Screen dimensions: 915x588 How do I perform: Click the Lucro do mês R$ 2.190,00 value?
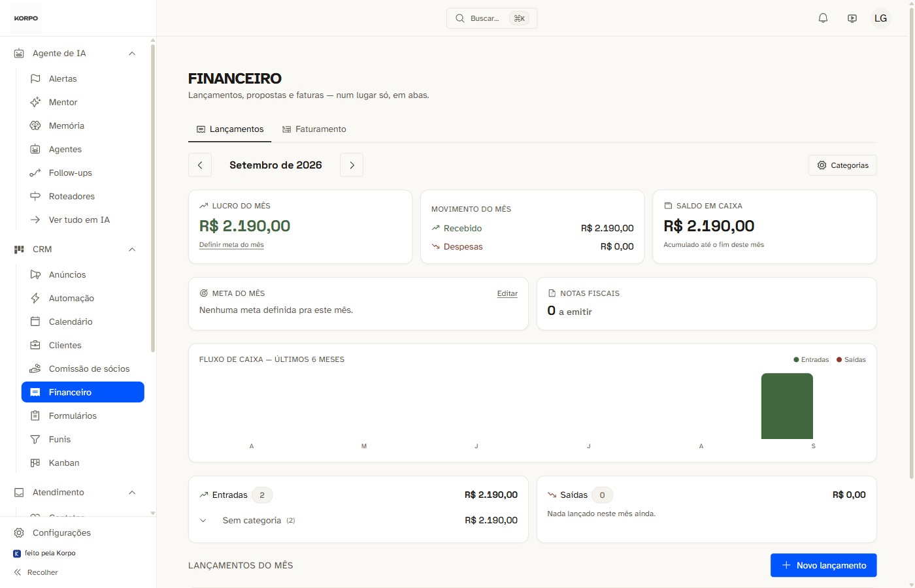tap(244, 226)
